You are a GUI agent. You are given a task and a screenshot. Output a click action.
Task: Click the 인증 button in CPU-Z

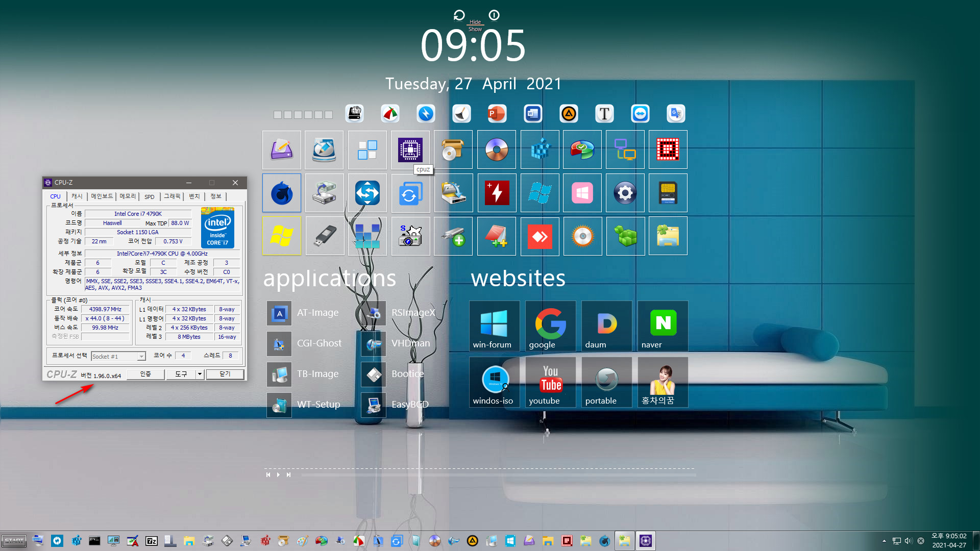pos(145,374)
